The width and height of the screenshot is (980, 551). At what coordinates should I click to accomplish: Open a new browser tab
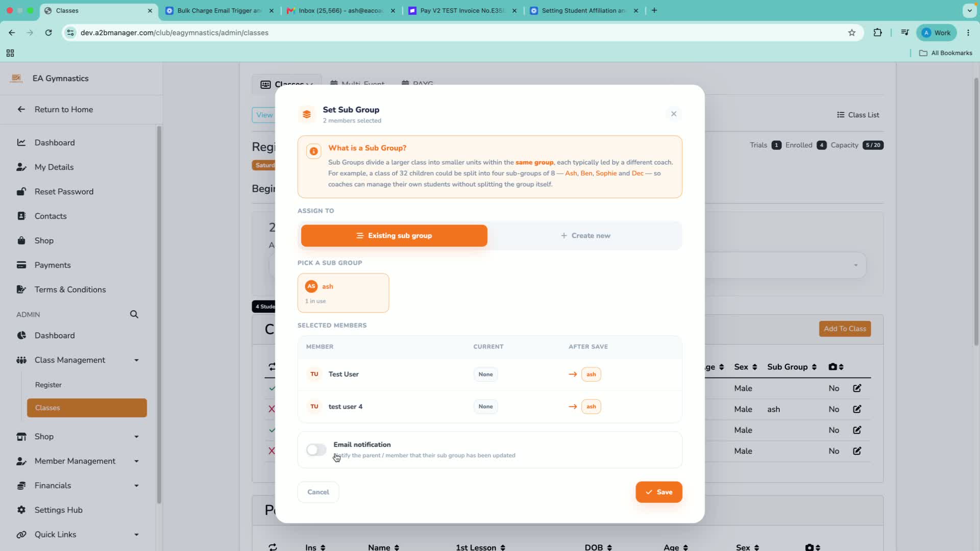pyautogui.click(x=654, y=10)
